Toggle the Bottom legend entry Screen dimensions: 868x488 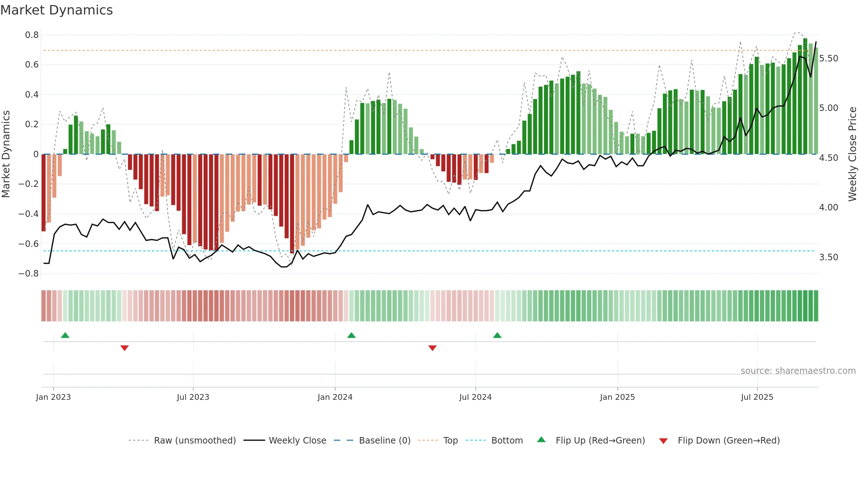494,440
